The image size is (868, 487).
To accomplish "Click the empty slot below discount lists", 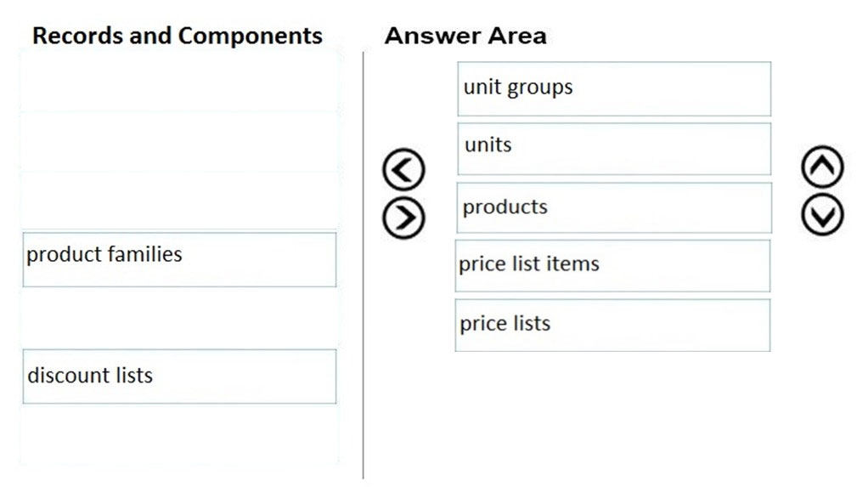I will click(x=179, y=435).
